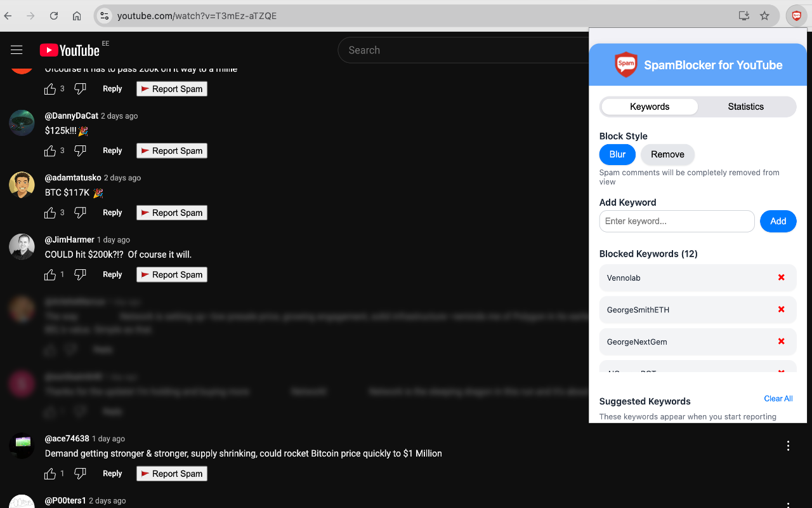The image size is (812, 508).
Task: Open the @DannyDaCat channel name link
Action: click(72, 116)
